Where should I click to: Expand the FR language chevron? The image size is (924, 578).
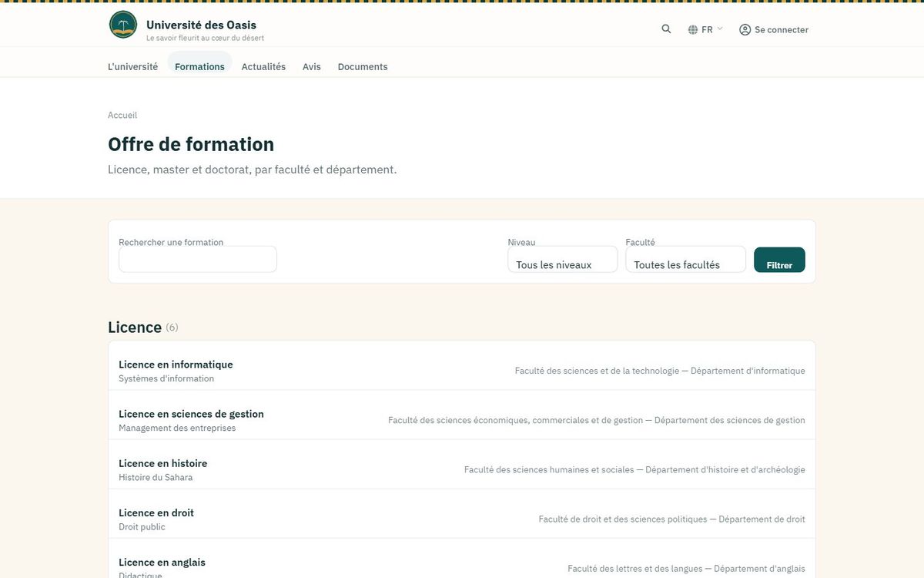720,29
